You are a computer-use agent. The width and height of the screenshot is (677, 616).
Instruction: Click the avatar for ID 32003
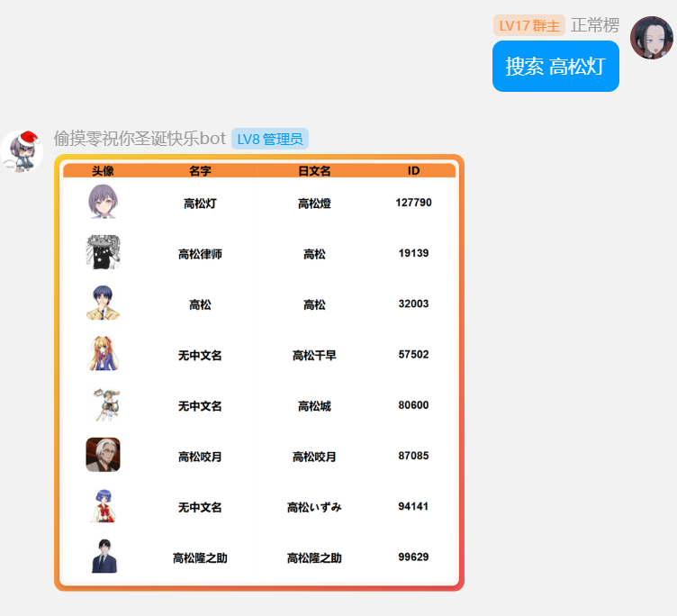103,303
